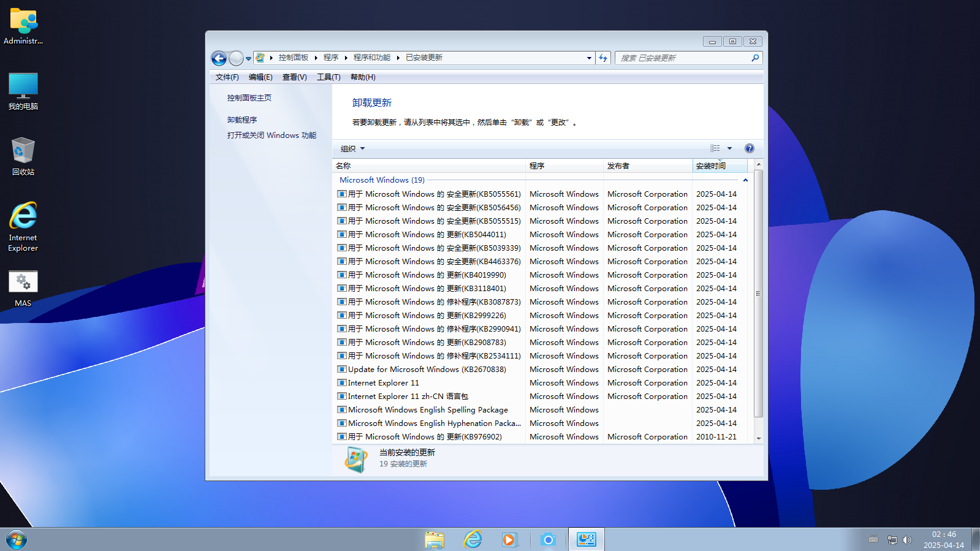980x551 pixels.
Task: Click the volume speaker tray icon
Action: [907, 540]
